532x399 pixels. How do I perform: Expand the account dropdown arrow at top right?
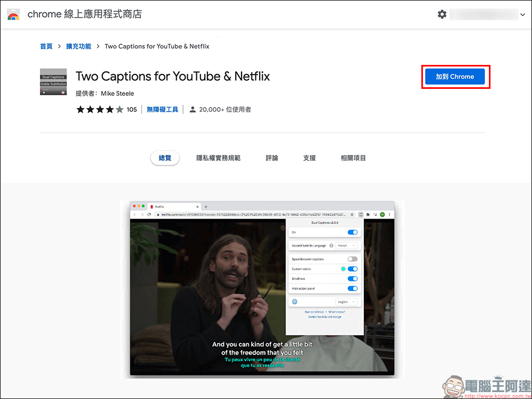pyautogui.click(x=522, y=14)
